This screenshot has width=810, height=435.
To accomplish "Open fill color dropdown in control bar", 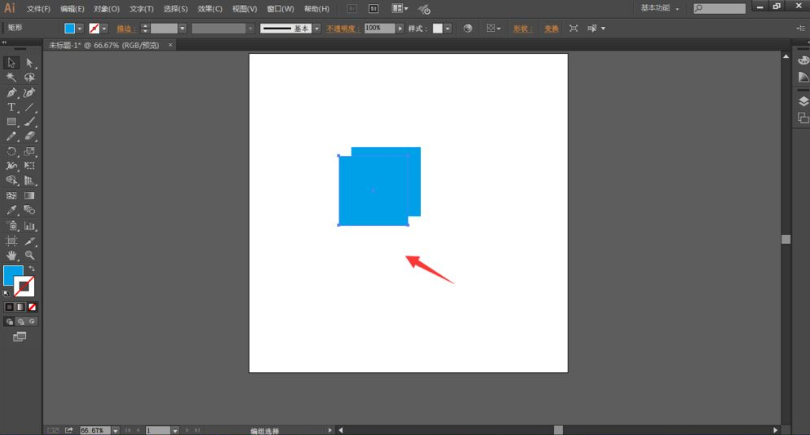I will [80, 28].
